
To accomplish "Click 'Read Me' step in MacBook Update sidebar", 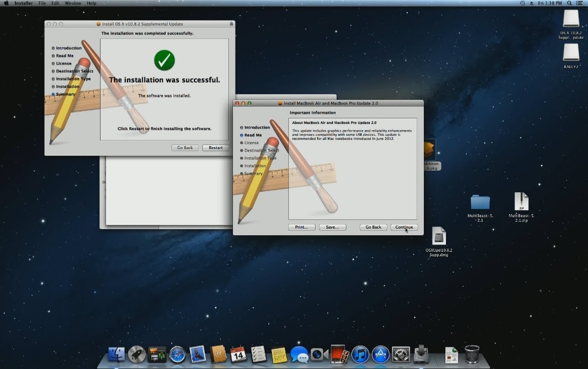I will point(253,135).
